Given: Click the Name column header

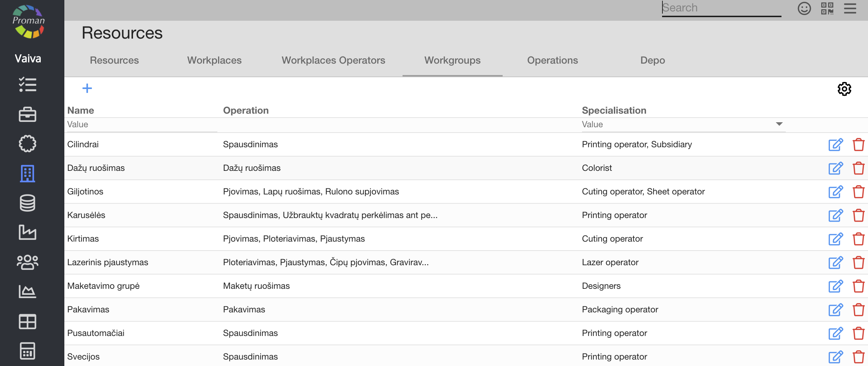Looking at the screenshot, I should (x=81, y=110).
